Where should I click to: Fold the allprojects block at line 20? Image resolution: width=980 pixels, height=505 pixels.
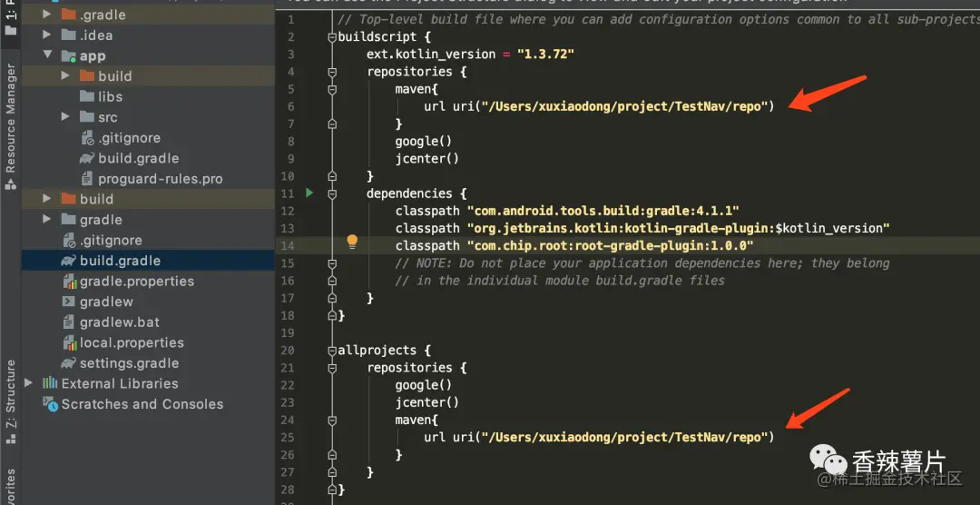(x=332, y=351)
